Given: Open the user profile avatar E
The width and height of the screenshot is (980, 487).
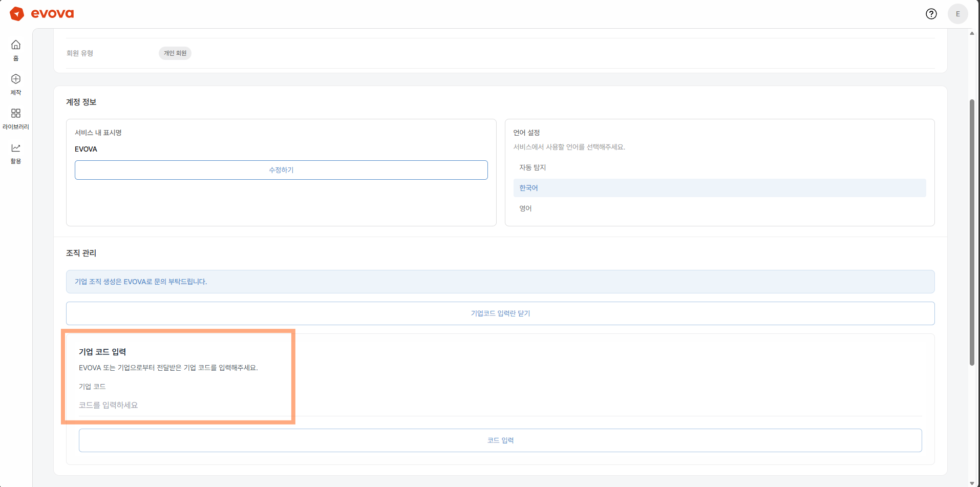Looking at the screenshot, I should (957, 14).
